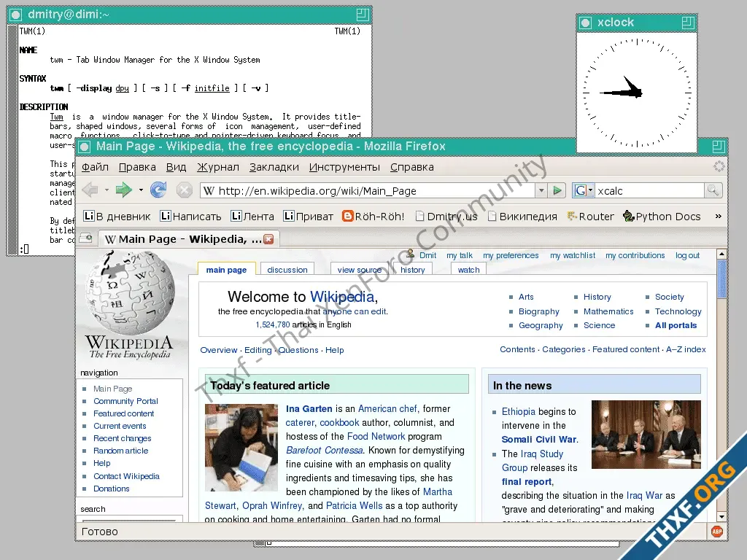Click the Firefox page scrollbar up arrow

(x=721, y=254)
